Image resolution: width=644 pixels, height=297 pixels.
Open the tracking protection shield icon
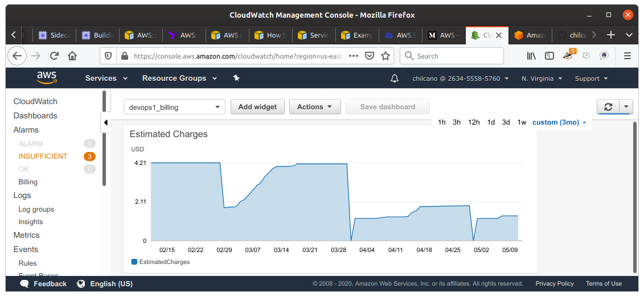point(108,56)
